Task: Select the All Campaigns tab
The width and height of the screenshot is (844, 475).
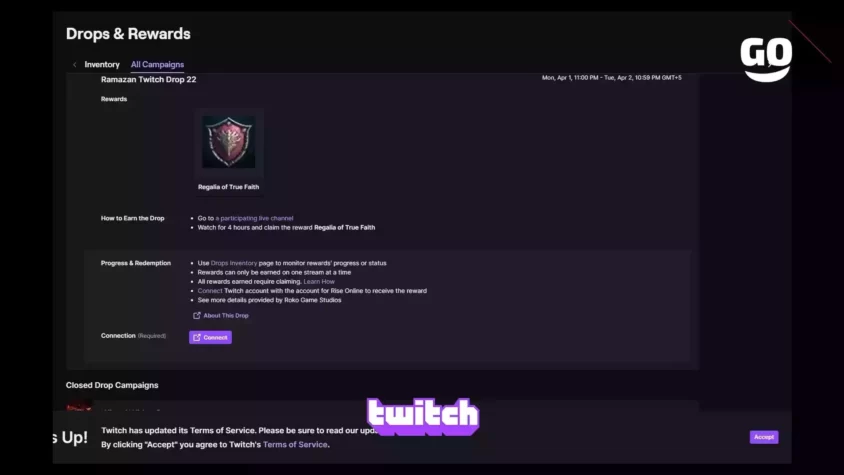Action: pos(157,65)
